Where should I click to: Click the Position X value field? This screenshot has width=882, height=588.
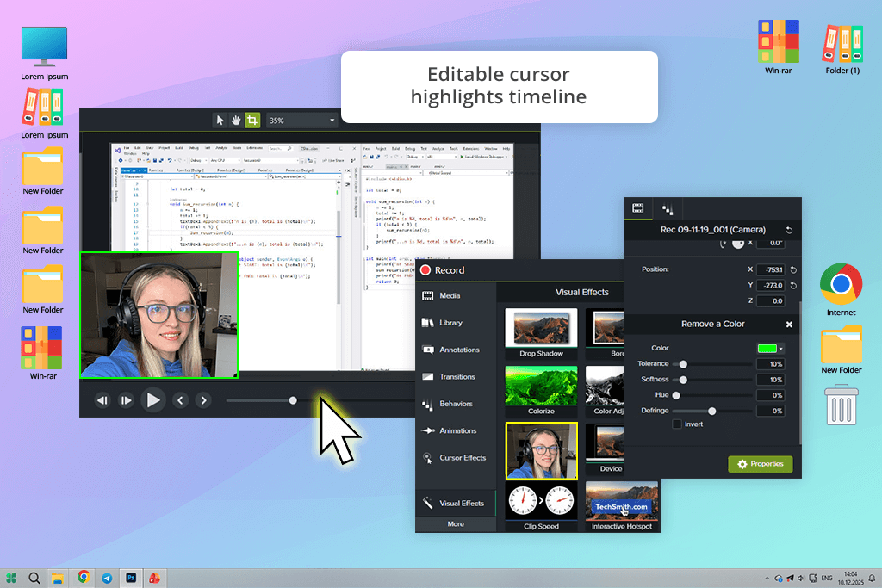[x=771, y=269]
